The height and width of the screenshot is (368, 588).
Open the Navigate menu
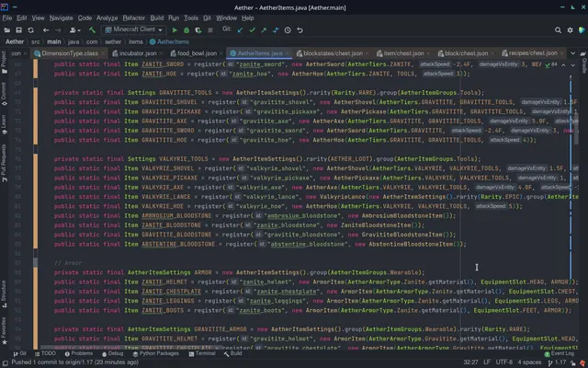[62, 18]
